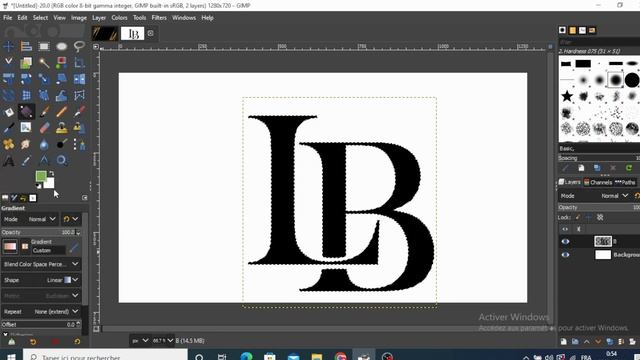
Task: Open the green foreground color swatch
Action: [x=41, y=176]
